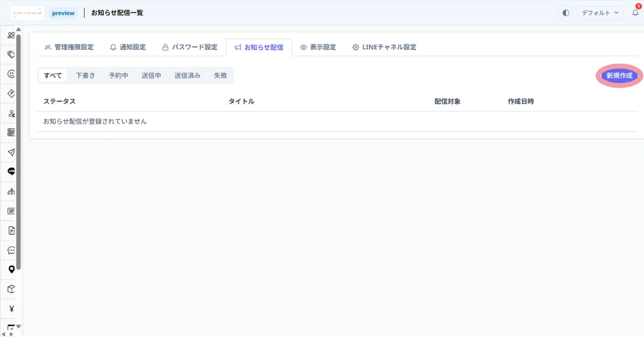This screenshot has width=644, height=337.
Task: Click the お知らせ配信一覧 page title
Action: 117,13
